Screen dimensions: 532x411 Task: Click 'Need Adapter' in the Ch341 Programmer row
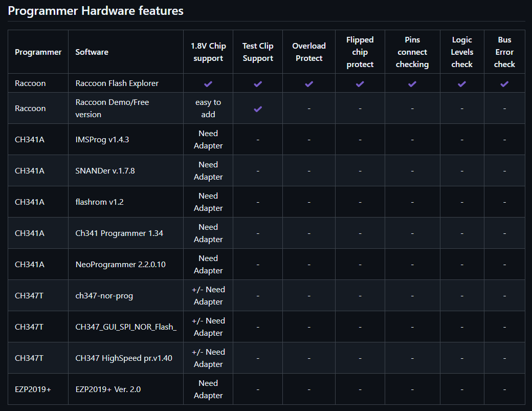point(208,233)
